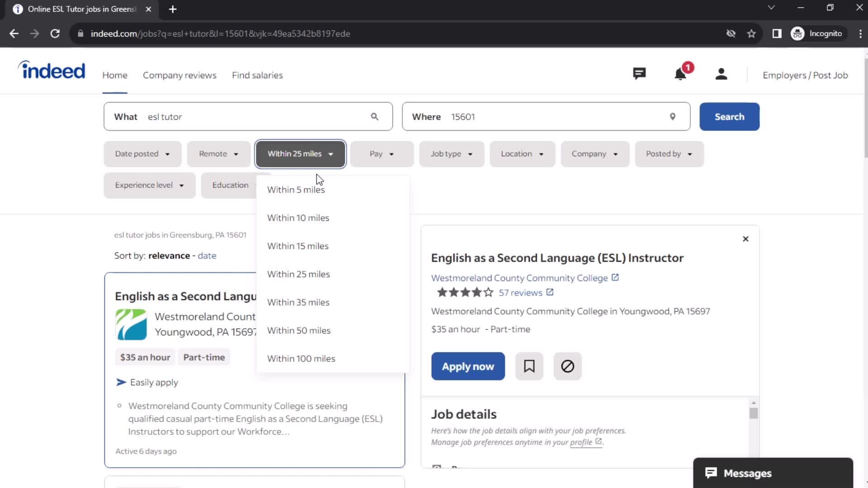Click the notifications bell icon
The height and width of the screenshot is (488, 868).
[680, 75]
